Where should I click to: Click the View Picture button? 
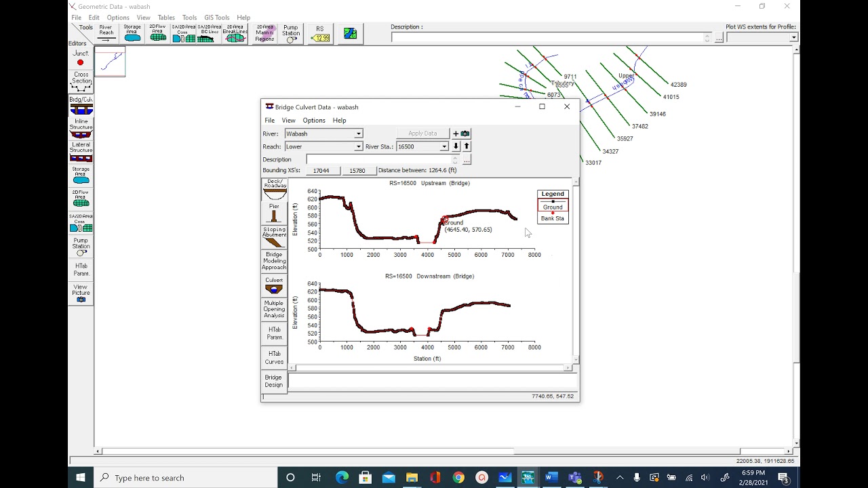point(81,293)
